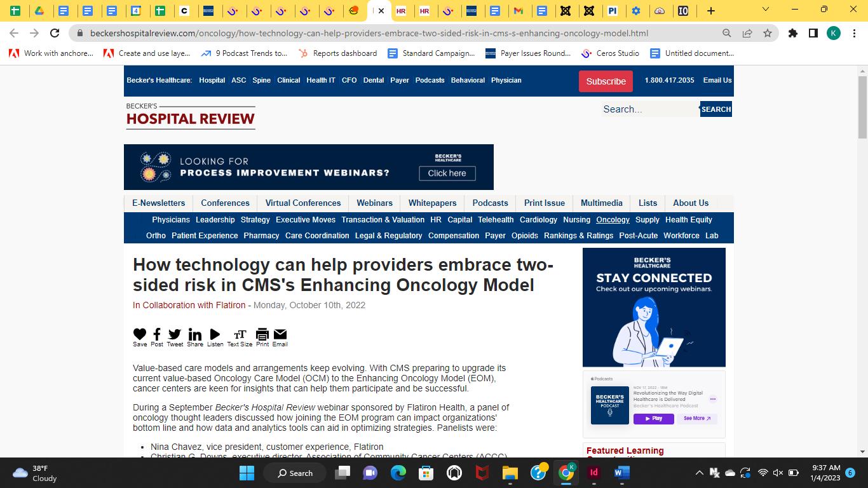
Task: Open the Chrome tab search dropdown chevron
Action: (766, 10)
